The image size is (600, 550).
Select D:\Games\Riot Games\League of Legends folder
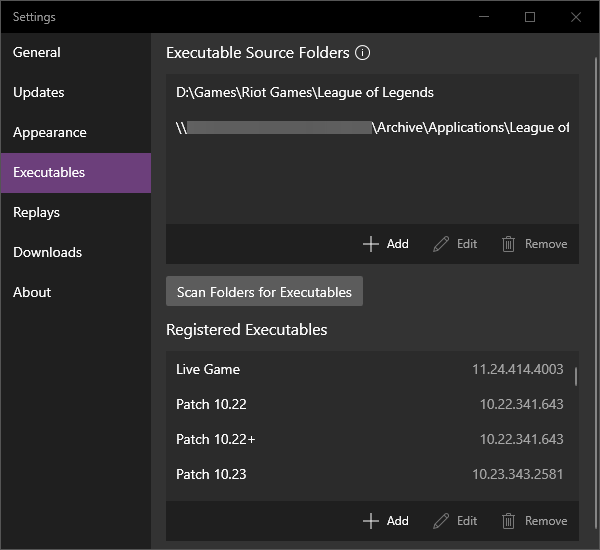pos(372,93)
